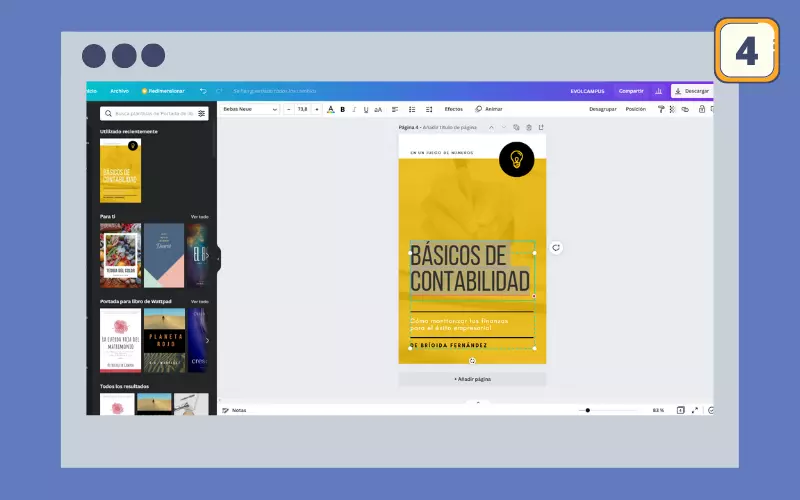Move page up with the arrow
The width and height of the screenshot is (800, 500).
491,128
